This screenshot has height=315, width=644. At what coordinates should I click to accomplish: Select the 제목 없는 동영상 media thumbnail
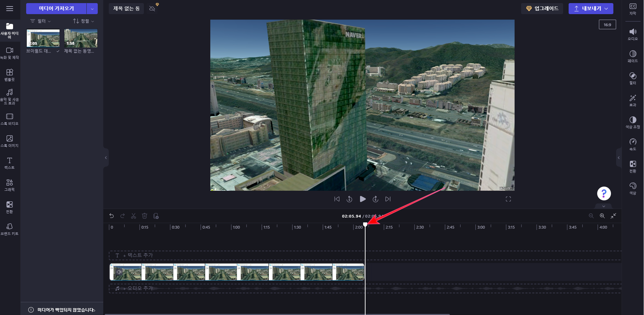(81, 38)
